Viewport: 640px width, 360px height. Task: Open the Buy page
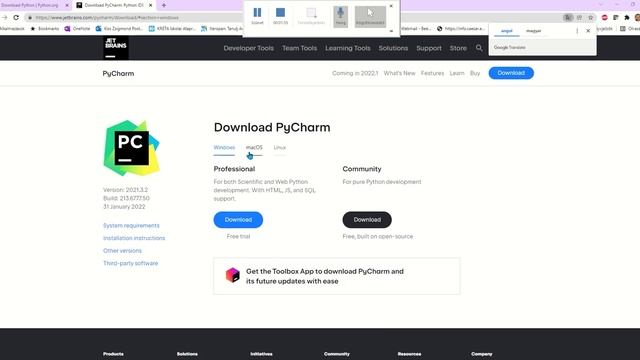coord(475,73)
